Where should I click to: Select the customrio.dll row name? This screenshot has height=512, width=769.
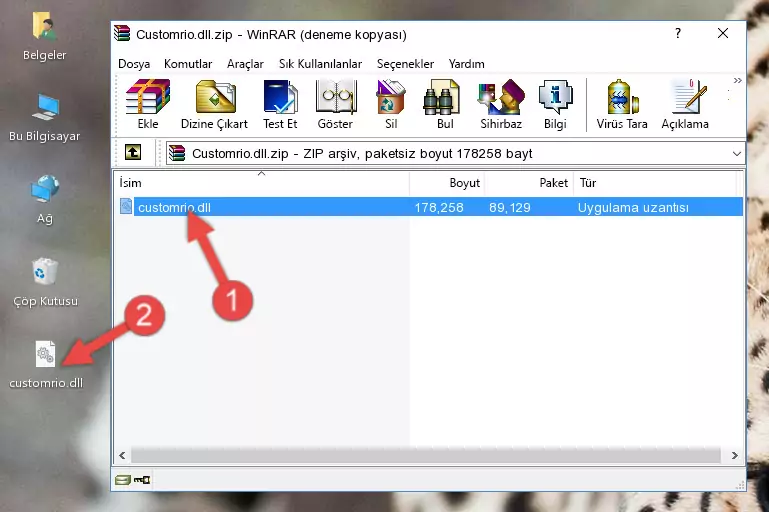174,207
